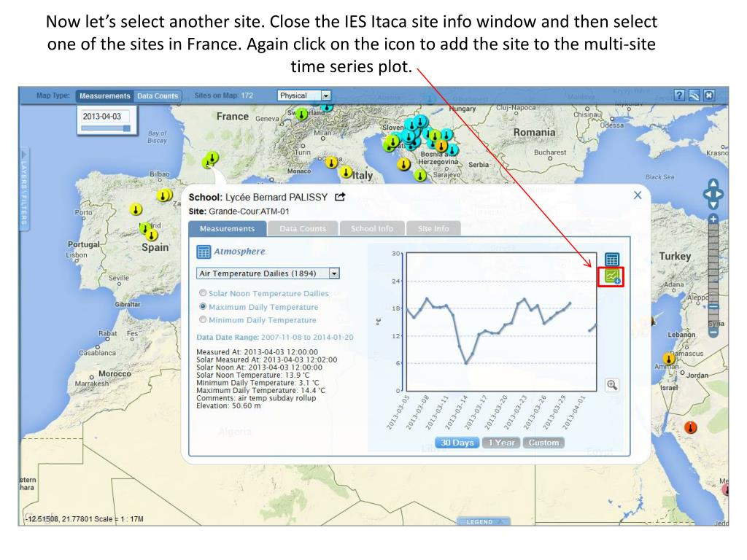
Task: Click the map coordinates and scale readout
Action: click(x=85, y=519)
